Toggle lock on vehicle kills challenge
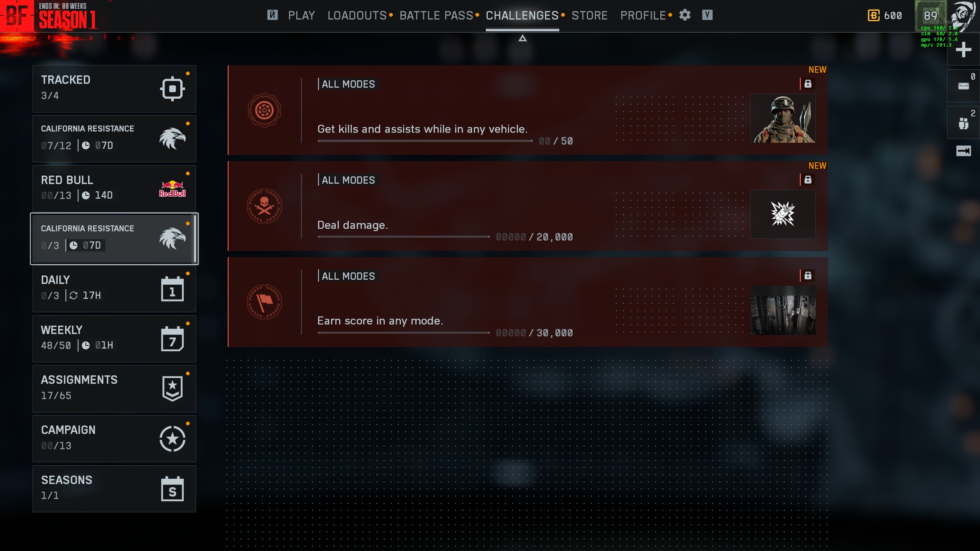The width and height of the screenshot is (980, 551). (808, 84)
